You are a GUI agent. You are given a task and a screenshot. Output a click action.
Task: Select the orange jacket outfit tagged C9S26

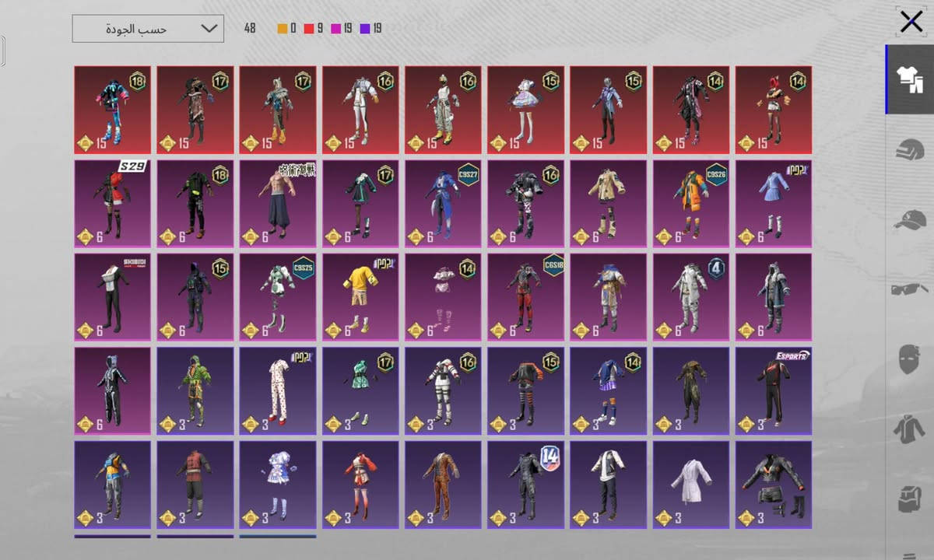click(691, 204)
